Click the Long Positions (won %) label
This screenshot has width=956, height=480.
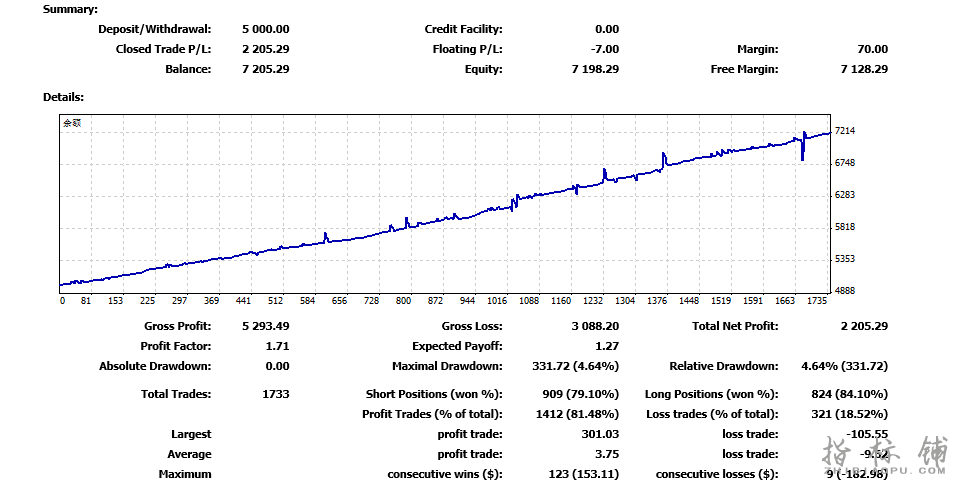[x=712, y=395]
